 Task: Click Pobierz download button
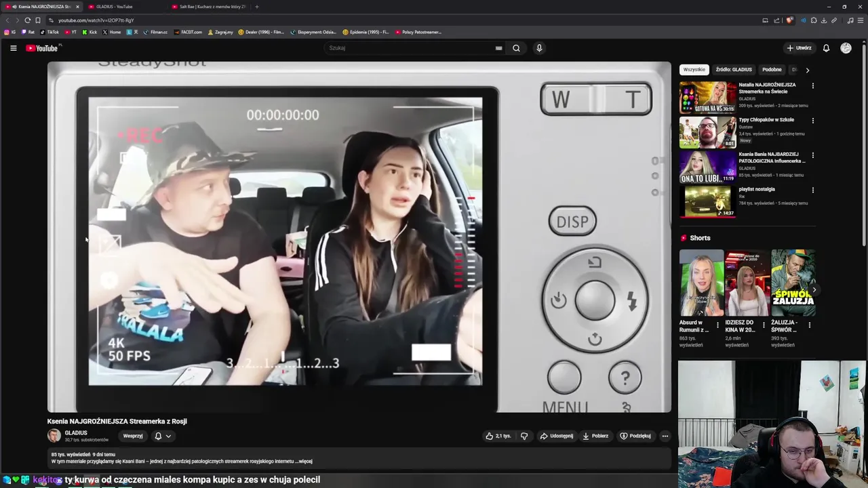(x=595, y=436)
